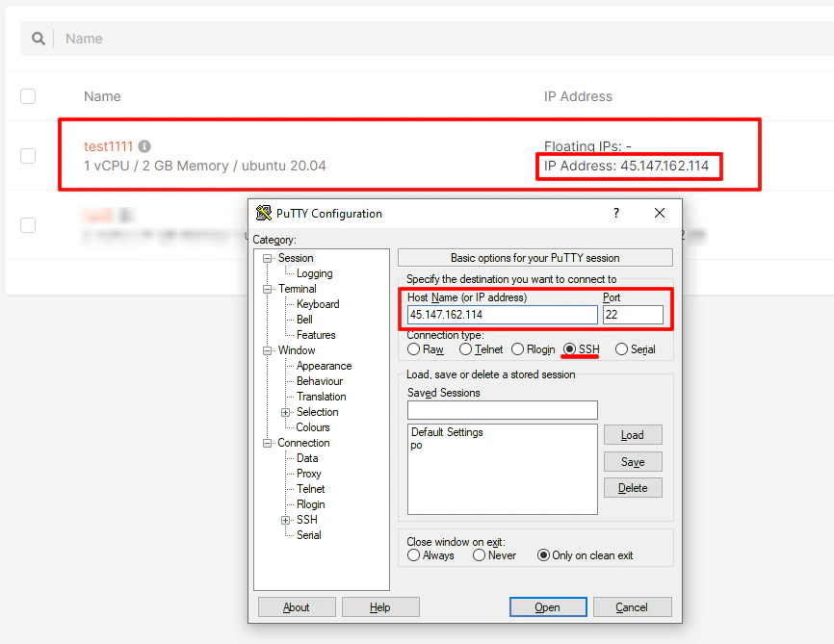Open the Terminal category
The height and width of the screenshot is (644, 834).
[297, 289]
